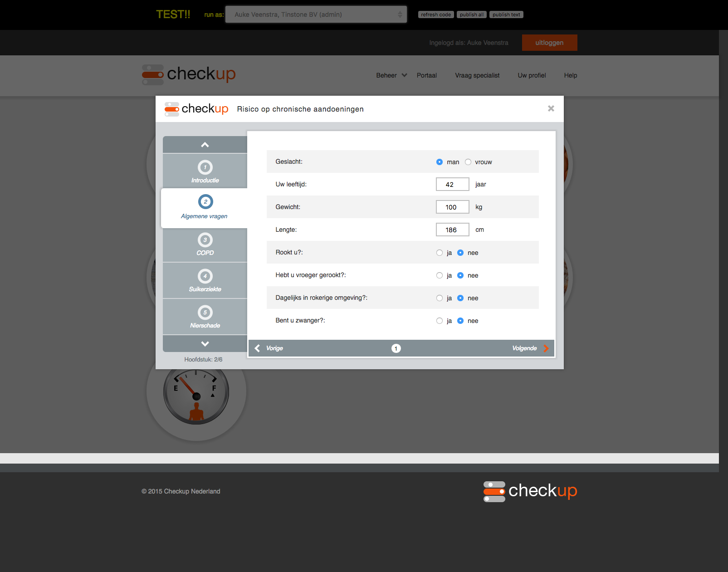Expand the Beheer menu dropdown

(x=391, y=75)
